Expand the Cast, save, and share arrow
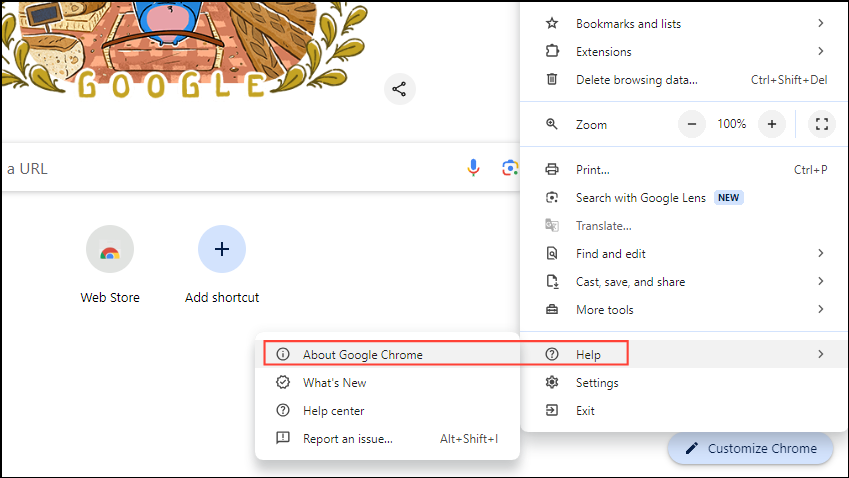The image size is (849, 478). pos(821,281)
